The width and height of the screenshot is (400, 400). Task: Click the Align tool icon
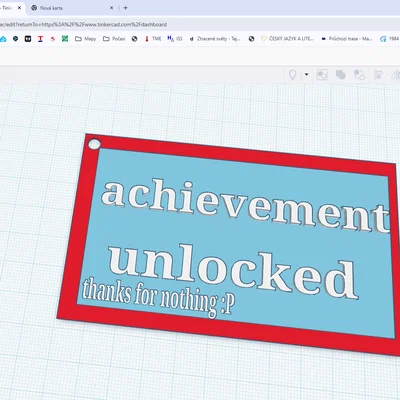378,75
